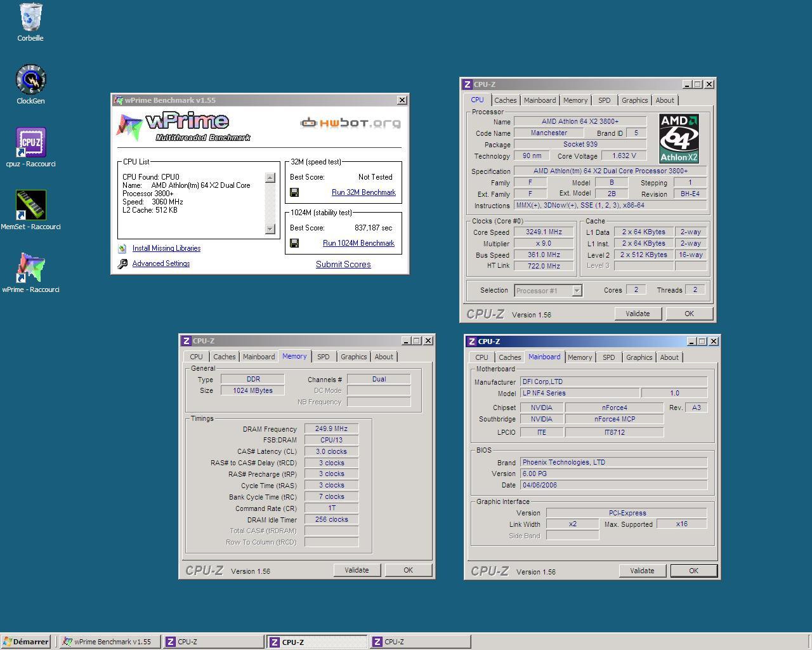This screenshot has width=812, height=650.
Task: Click the Core Speed value 3249.1 MHz
Action: click(544, 232)
